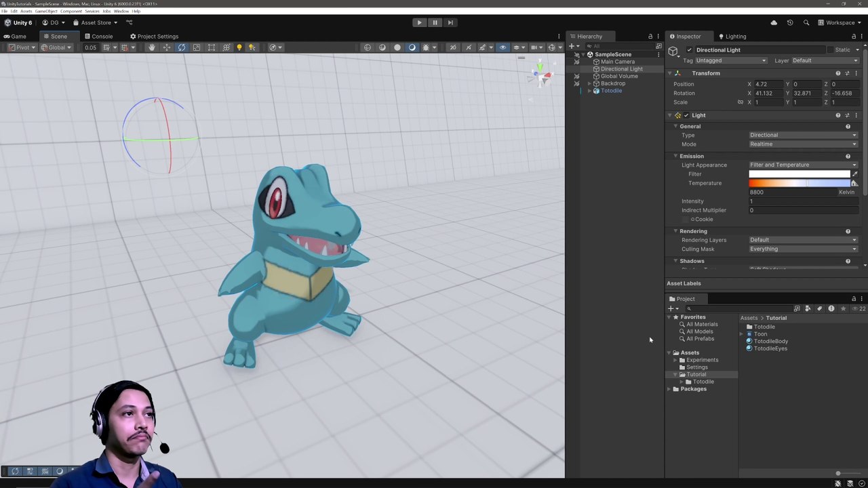Screen dimensions: 868x488
Task: Open the Layer dropdown showing Default
Action: click(x=825, y=60)
